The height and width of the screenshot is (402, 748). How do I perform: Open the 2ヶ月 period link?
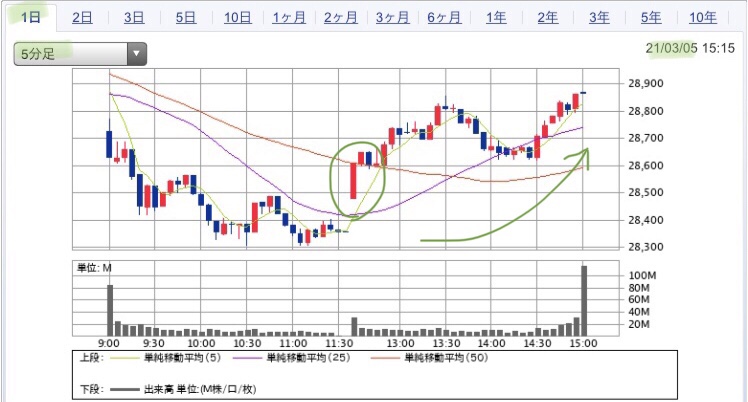(341, 18)
